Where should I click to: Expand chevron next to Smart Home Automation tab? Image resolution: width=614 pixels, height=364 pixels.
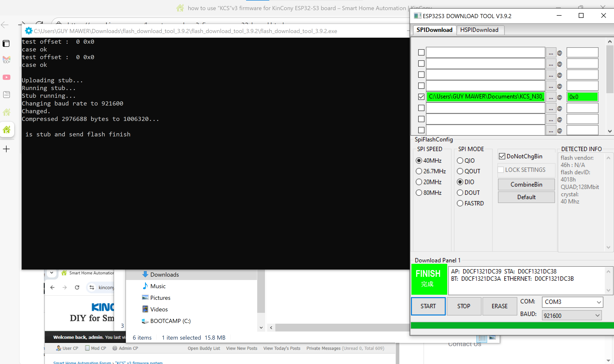click(x=51, y=273)
